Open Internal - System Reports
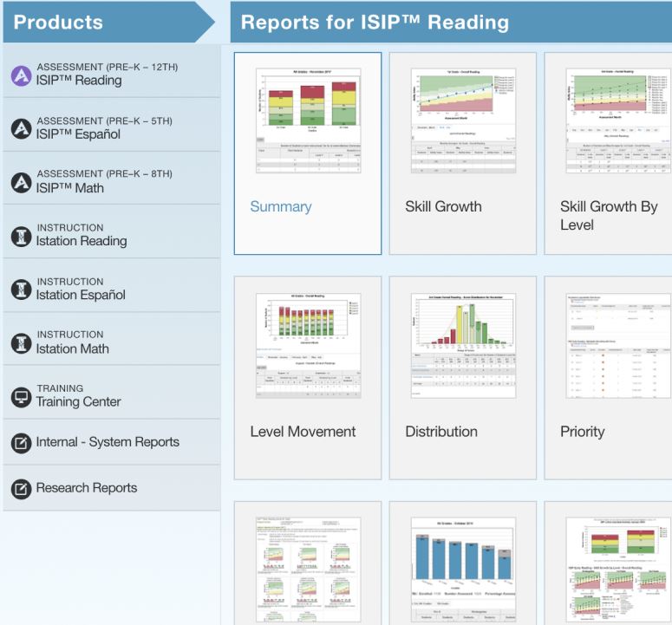This screenshot has height=625, width=672. (112, 442)
